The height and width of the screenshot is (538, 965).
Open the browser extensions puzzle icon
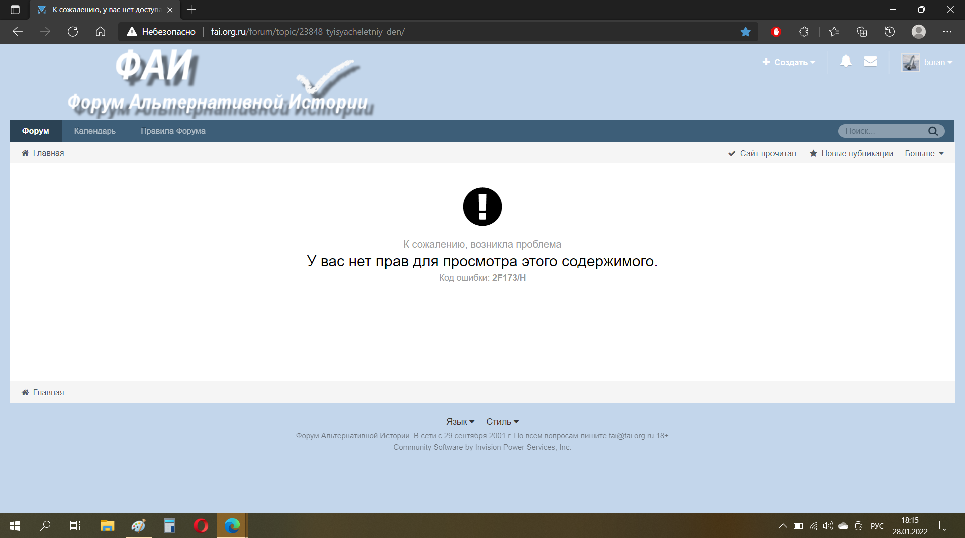803,32
